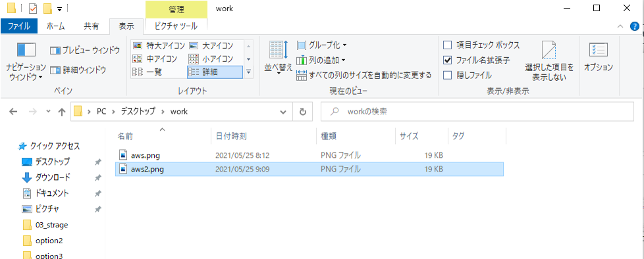Click the aws2.png file icon
Viewport: 644px width, 259px height.
coord(123,169)
